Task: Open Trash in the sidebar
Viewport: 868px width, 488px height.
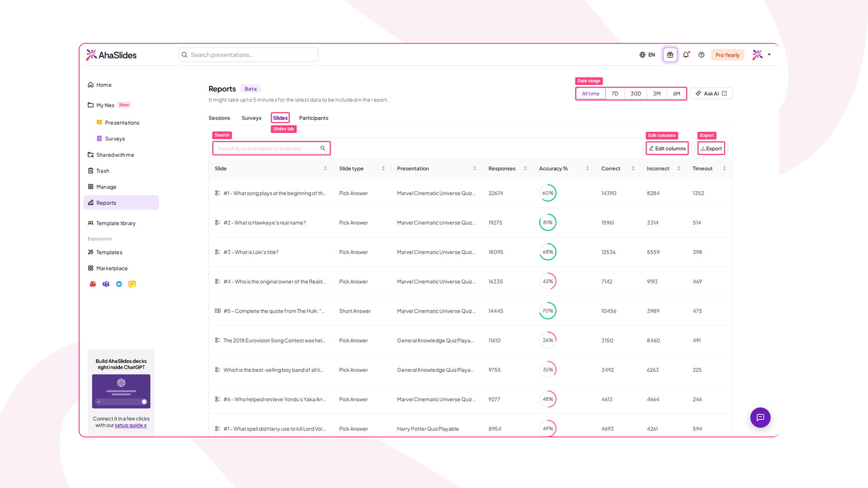Action: pyautogui.click(x=121, y=171)
